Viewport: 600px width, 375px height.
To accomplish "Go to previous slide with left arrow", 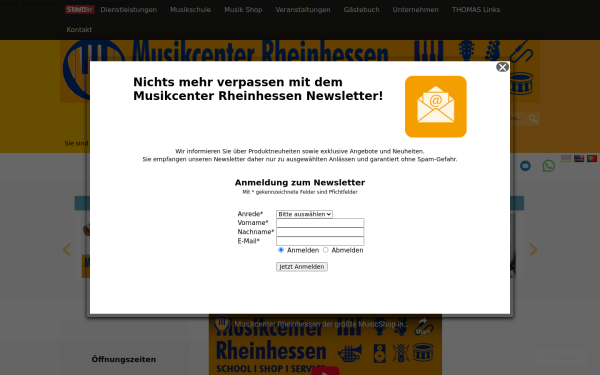I will click(67, 250).
